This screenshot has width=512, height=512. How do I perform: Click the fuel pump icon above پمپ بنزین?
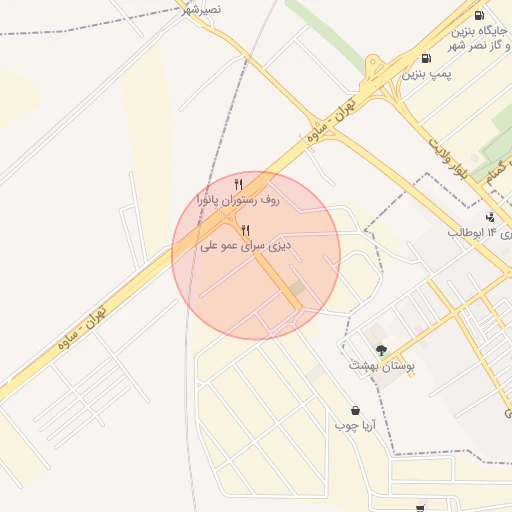(x=426, y=58)
